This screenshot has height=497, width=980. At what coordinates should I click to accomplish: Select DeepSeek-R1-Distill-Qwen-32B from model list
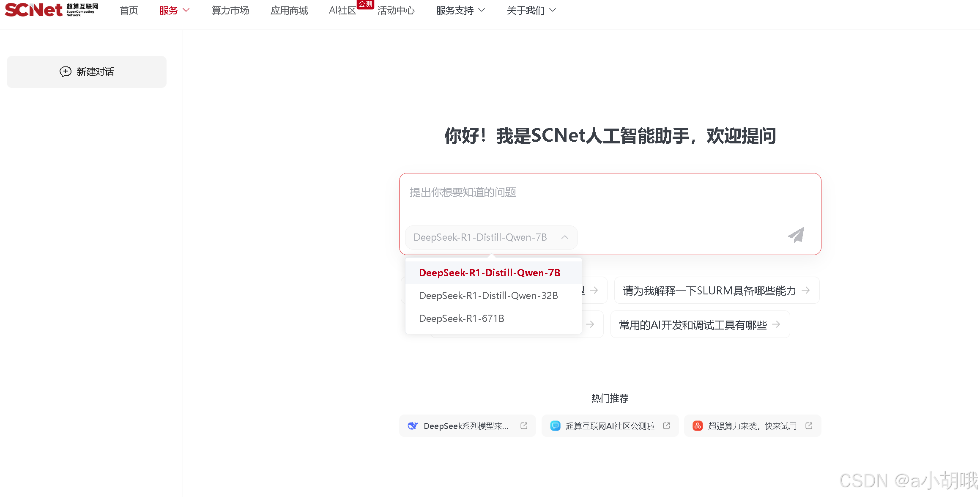click(488, 296)
